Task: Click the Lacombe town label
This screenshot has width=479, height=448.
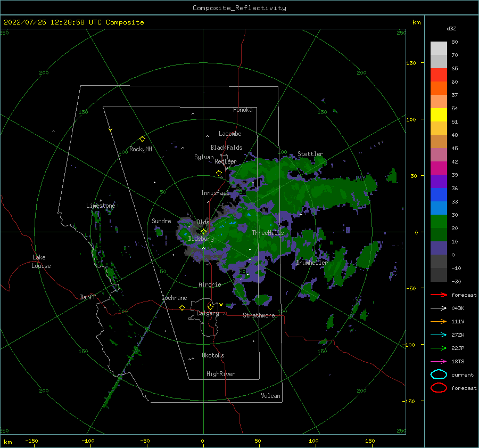Action: click(x=230, y=134)
